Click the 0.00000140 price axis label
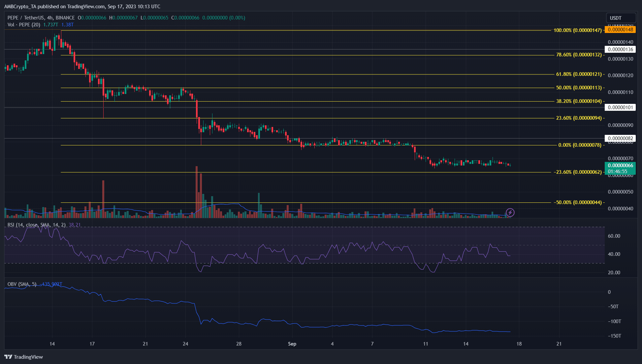 coord(621,42)
